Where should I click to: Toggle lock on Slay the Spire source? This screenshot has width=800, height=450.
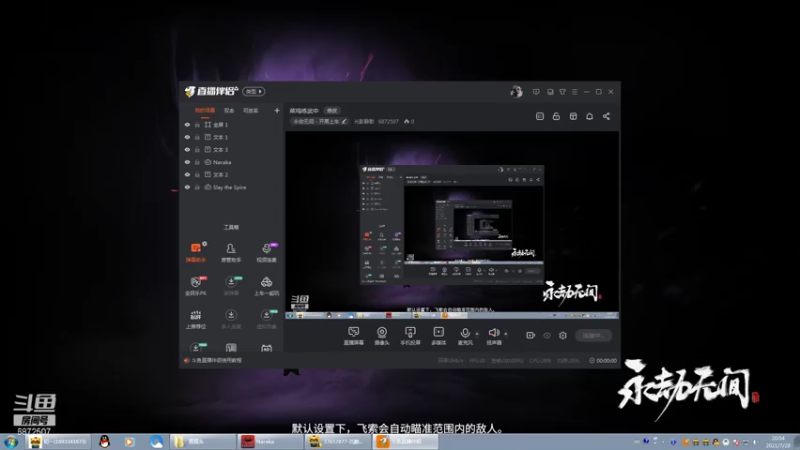(197, 187)
